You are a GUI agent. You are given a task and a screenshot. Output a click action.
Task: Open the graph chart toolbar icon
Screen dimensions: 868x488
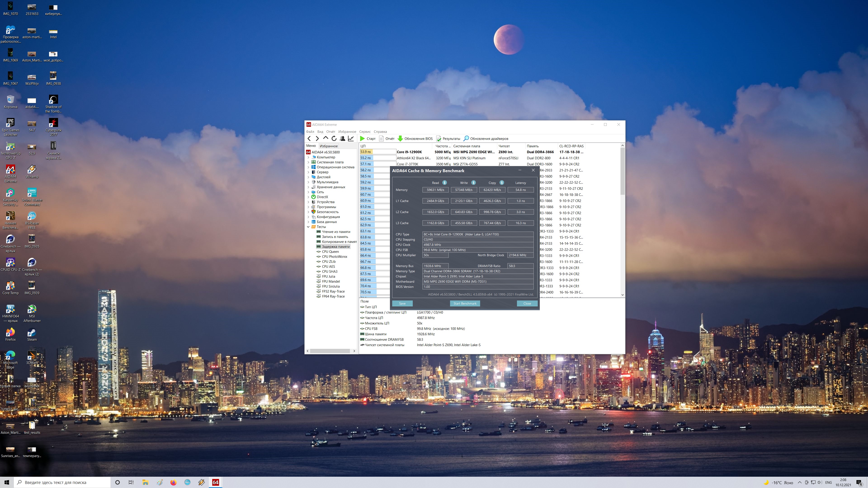pyautogui.click(x=351, y=138)
